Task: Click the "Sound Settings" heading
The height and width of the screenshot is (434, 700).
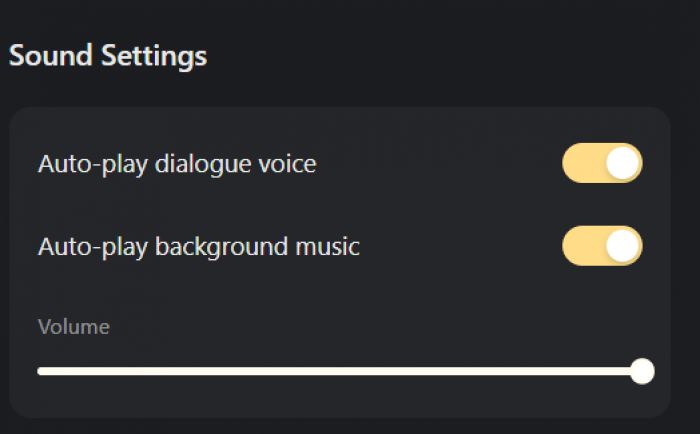Action: pos(108,56)
